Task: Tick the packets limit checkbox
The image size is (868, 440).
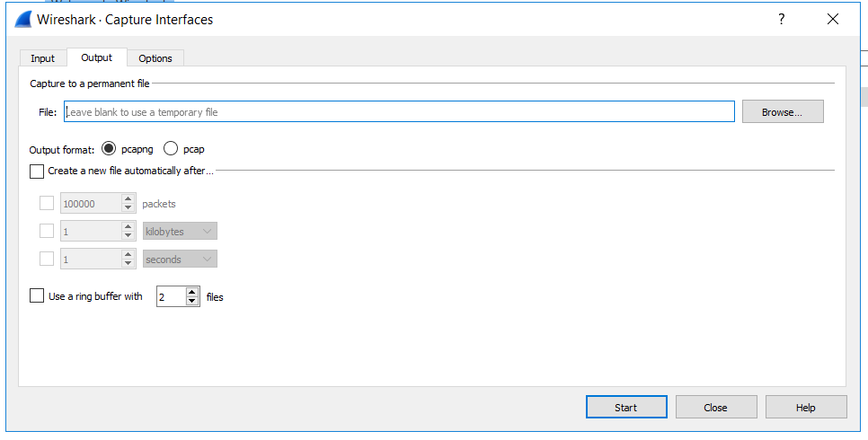Action: coord(47,203)
